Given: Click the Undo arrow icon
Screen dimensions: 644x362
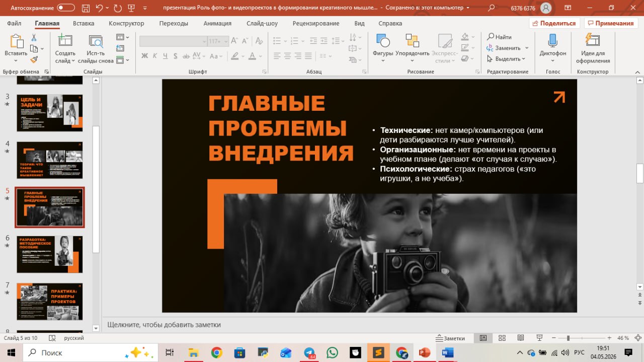Looking at the screenshot, I should pyautogui.click(x=99, y=8).
